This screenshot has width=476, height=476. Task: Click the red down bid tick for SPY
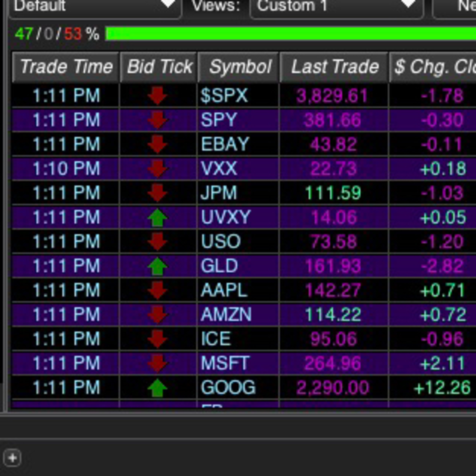[157, 120]
